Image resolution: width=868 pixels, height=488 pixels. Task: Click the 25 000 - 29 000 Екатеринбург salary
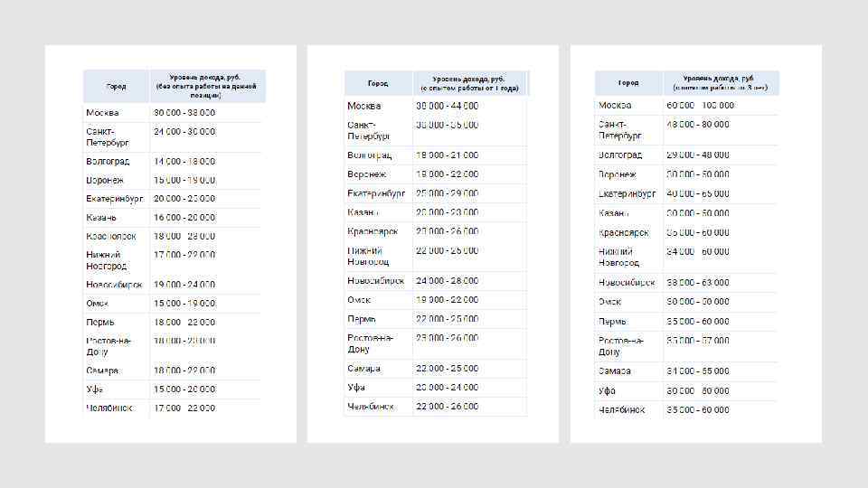click(x=447, y=193)
